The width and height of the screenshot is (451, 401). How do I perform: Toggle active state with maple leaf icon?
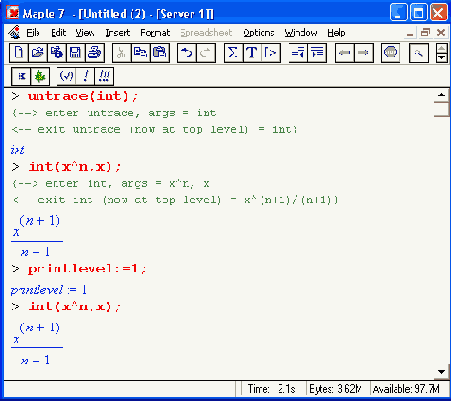pyautogui.click(x=40, y=76)
